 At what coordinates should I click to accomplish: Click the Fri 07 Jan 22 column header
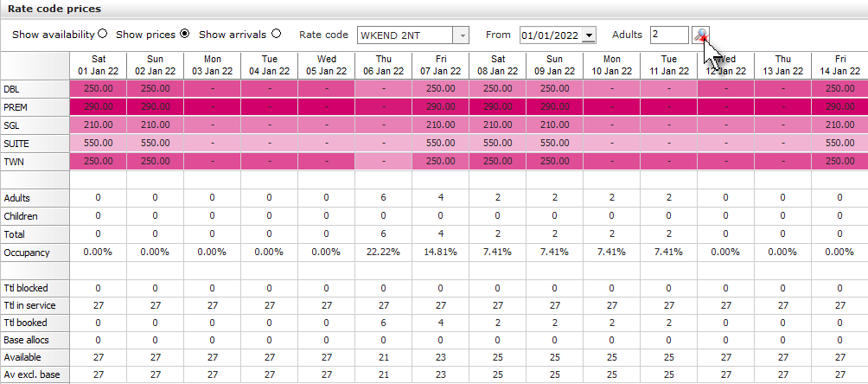click(441, 66)
